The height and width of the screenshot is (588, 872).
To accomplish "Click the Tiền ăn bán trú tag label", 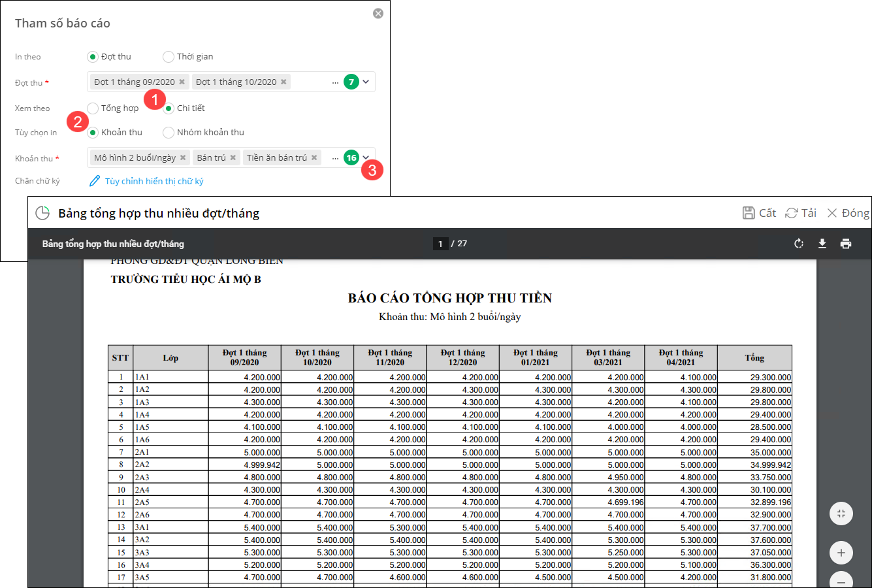I will pos(277,158).
